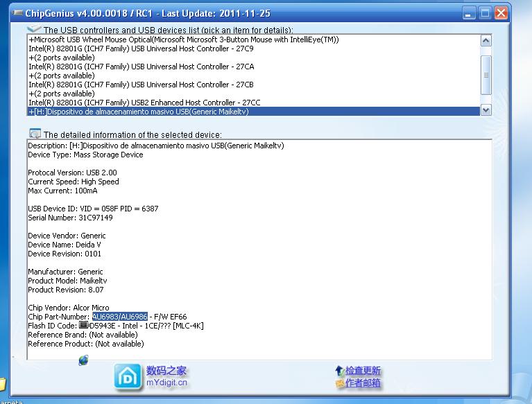The height and width of the screenshot is (404, 532).
Task: Click 'Max Current: 100mA' line
Action: (62, 191)
